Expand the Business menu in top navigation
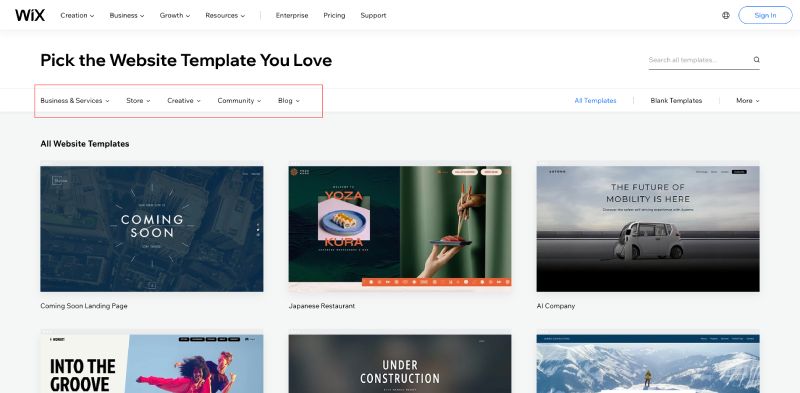 pos(127,15)
